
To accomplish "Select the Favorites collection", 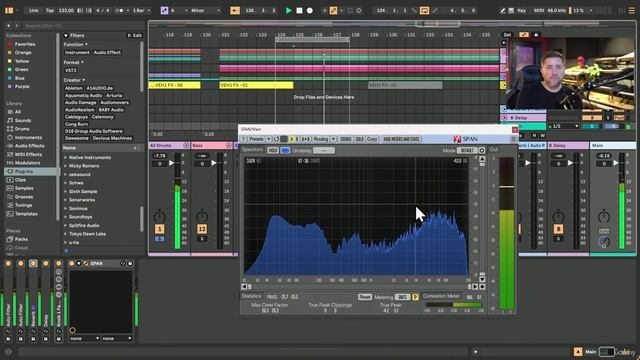I will [x=25, y=44].
